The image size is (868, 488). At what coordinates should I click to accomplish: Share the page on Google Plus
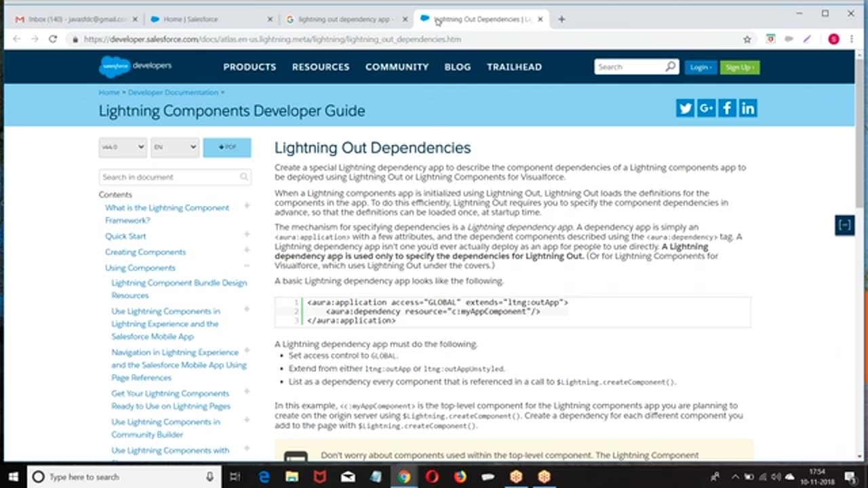706,108
